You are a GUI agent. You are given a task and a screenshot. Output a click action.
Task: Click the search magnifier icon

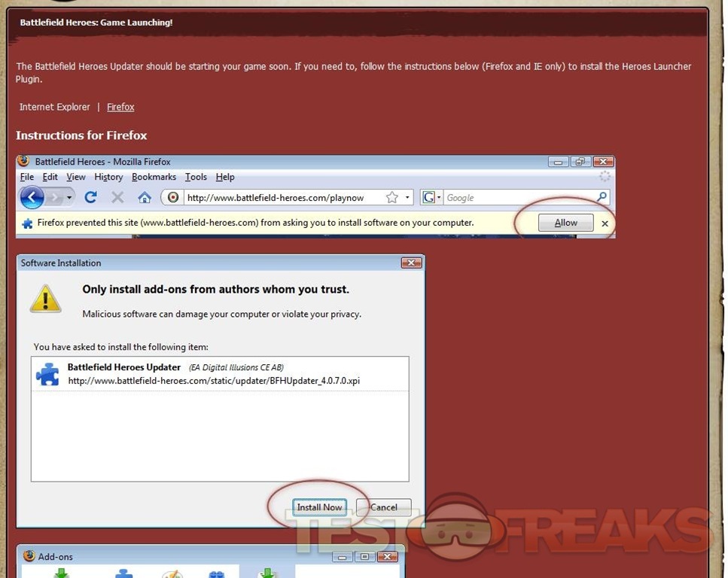click(602, 197)
